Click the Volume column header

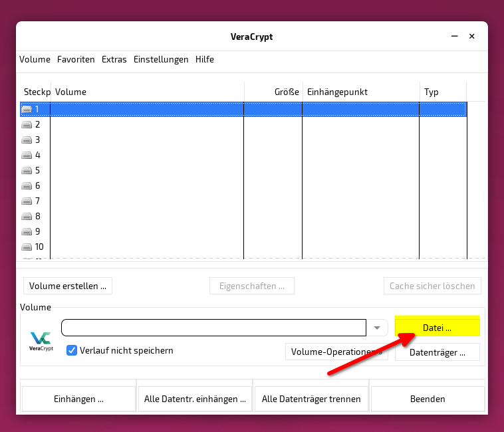coord(148,92)
